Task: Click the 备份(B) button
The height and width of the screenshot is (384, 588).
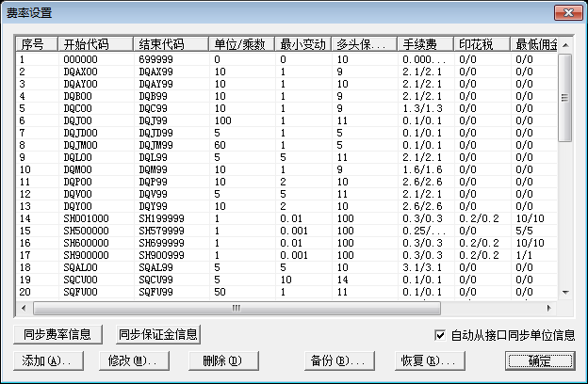Action: point(339,360)
